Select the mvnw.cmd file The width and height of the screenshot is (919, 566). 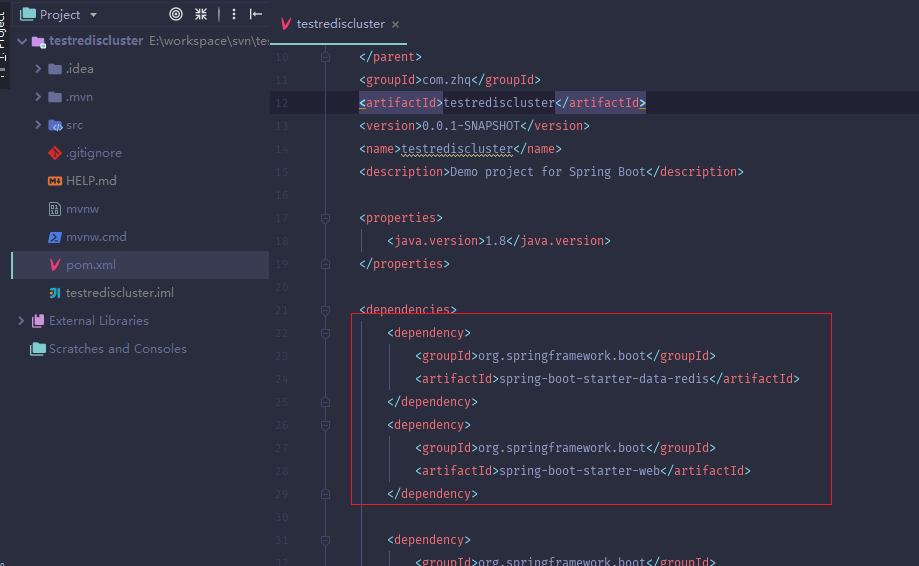click(x=96, y=237)
